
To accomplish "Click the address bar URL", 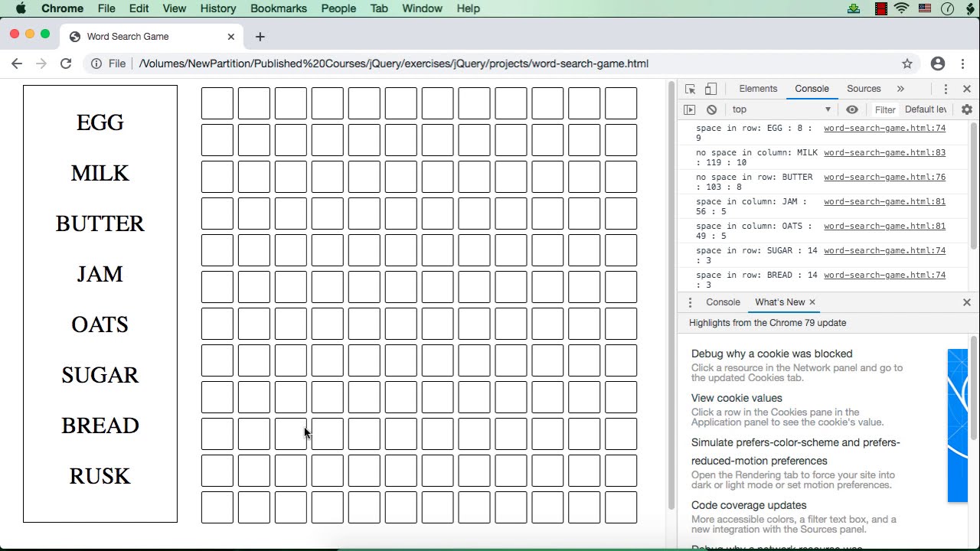I will tap(394, 64).
